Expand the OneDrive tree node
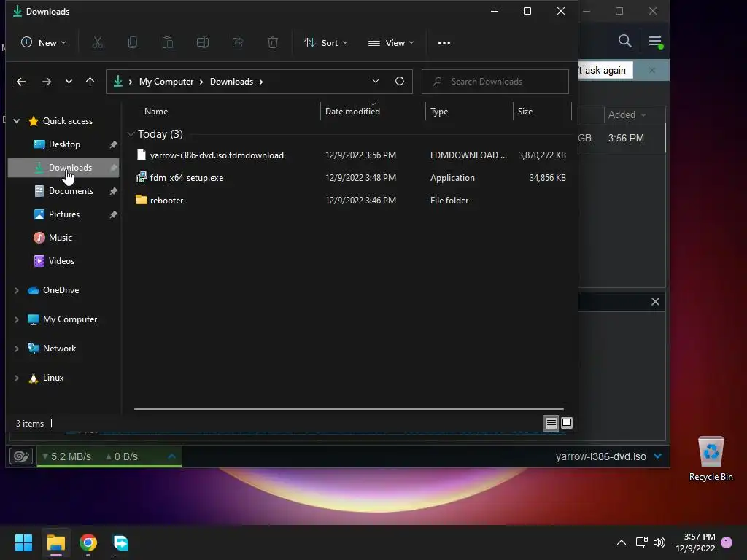Image resolution: width=747 pixels, height=560 pixels. pyautogui.click(x=17, y=290)
